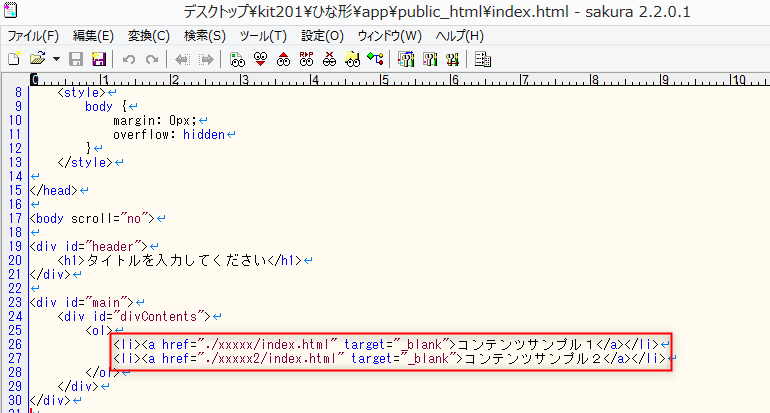Expand the recent files arrow beside Open

(x=56, y=59)
